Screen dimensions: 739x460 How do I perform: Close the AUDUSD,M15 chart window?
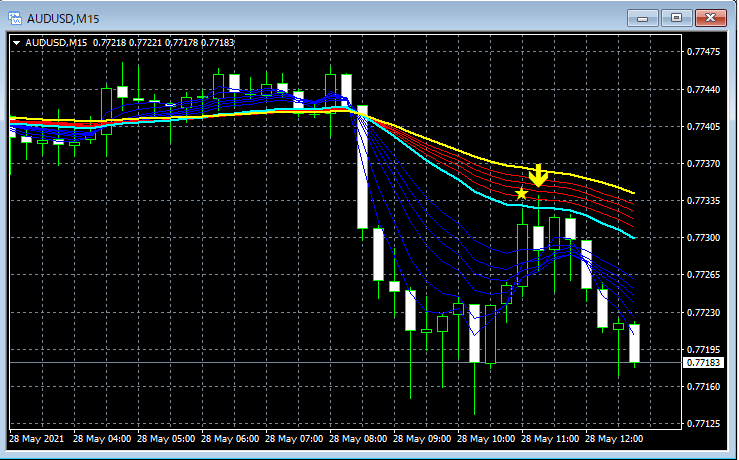click(x=711, y=18)
